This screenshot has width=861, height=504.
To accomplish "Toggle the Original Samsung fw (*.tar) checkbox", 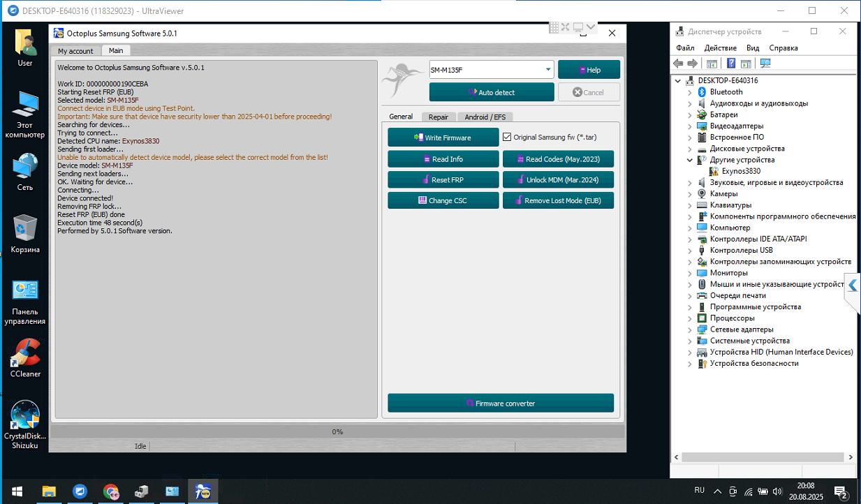I will point(507,138).
